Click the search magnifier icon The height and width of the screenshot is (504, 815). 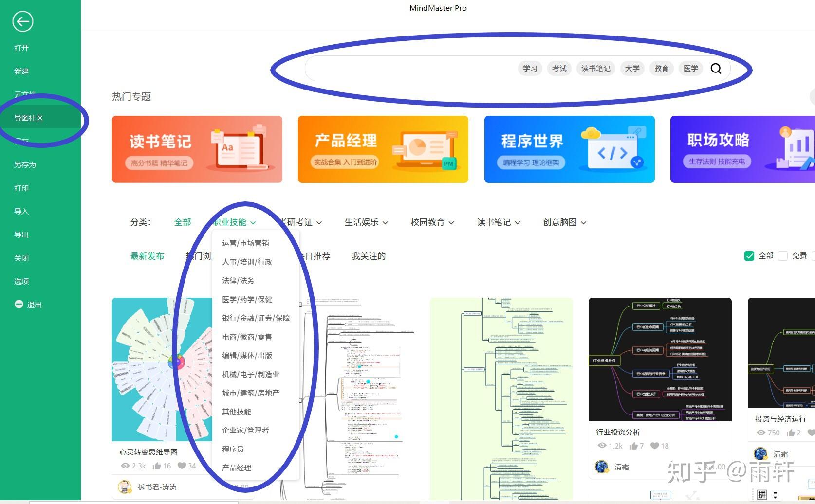point(716,69)
